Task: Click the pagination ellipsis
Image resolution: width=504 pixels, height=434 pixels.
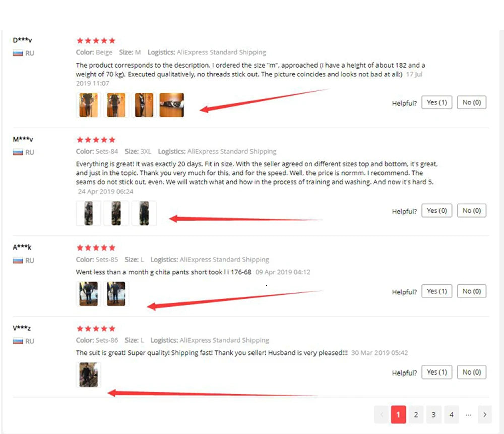Action: (x=468, y=415)
